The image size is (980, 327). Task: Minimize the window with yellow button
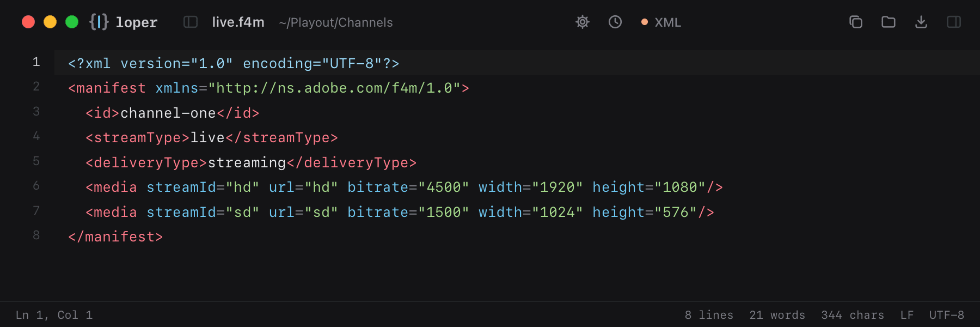point(50,22)
